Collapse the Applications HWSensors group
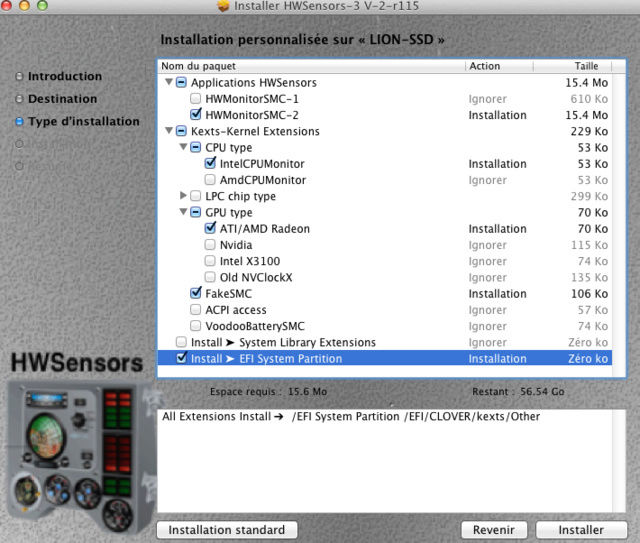Image resolution: width=640 pixels, height=543 pixels. [169, 82]
